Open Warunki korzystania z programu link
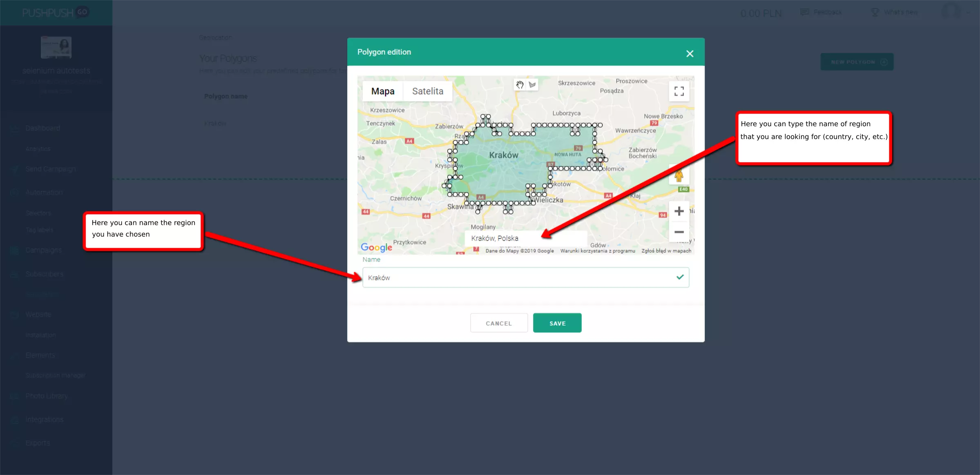This screenshot has height=475, width=980. [598, 251]
